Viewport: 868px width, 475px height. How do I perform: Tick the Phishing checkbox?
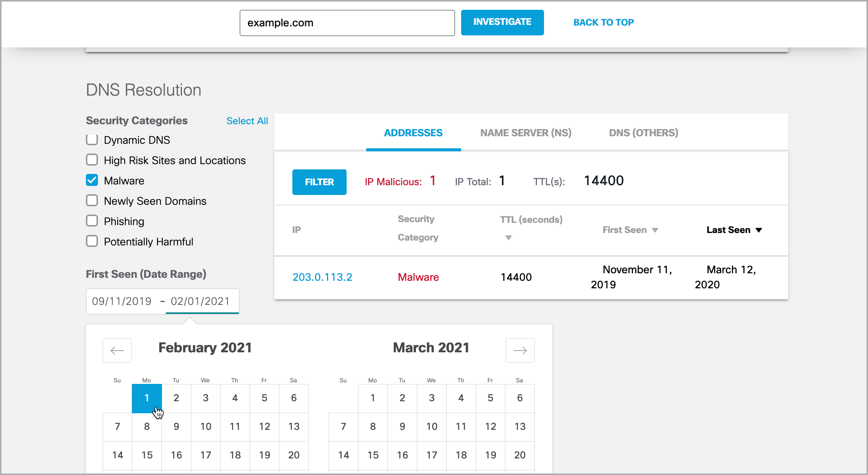coord(92,221)
